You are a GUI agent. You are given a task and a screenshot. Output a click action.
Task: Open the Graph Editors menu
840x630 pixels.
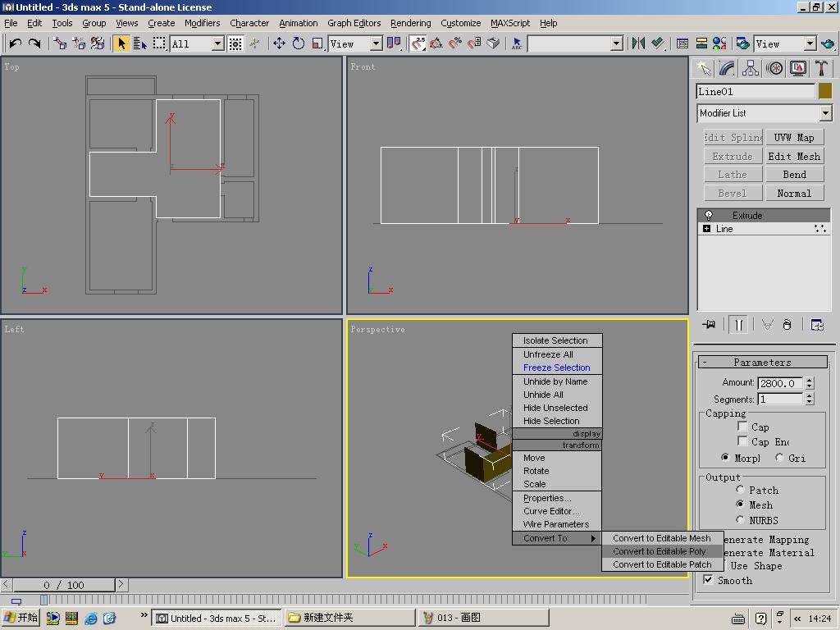[x=354, y=23]
